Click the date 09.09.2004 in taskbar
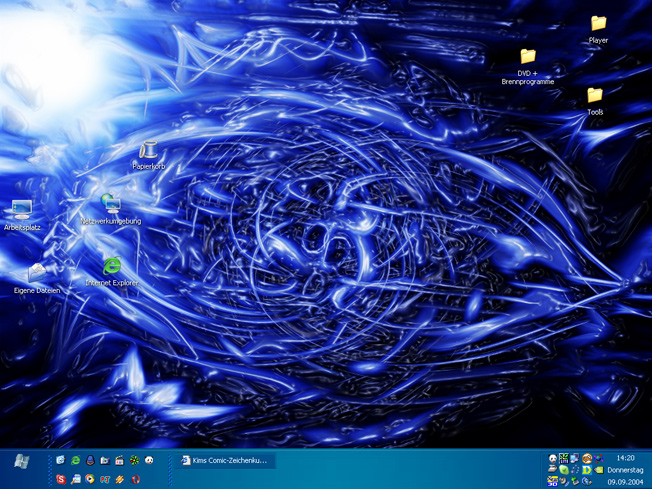The width and height of the screenshot is (652, 489). (626, 481)
